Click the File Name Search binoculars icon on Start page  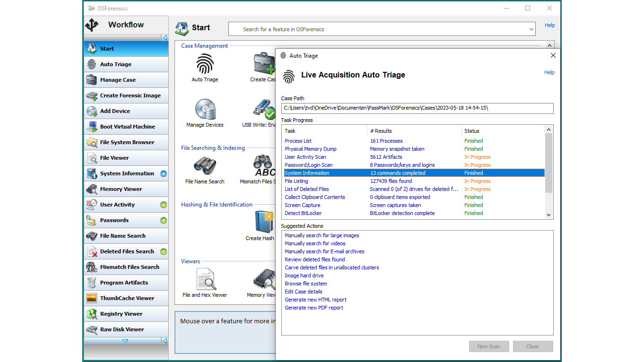click(205, 166)
